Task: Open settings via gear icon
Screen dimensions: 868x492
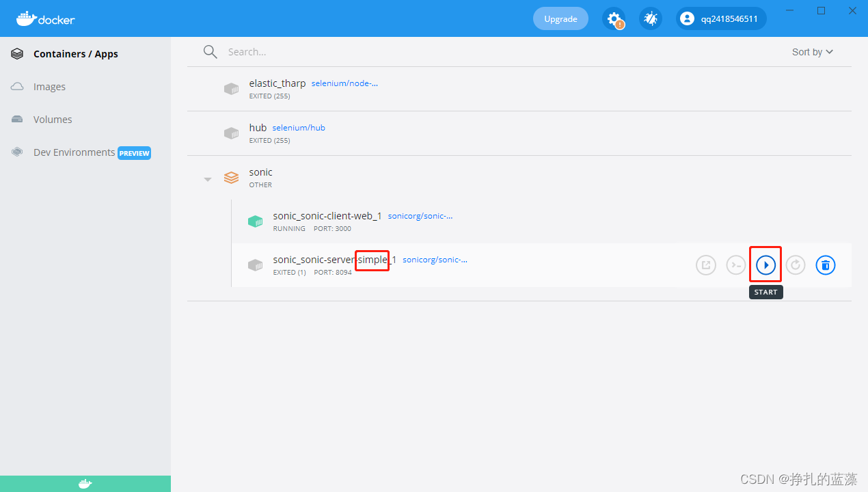Action: (x=614, y=18)
